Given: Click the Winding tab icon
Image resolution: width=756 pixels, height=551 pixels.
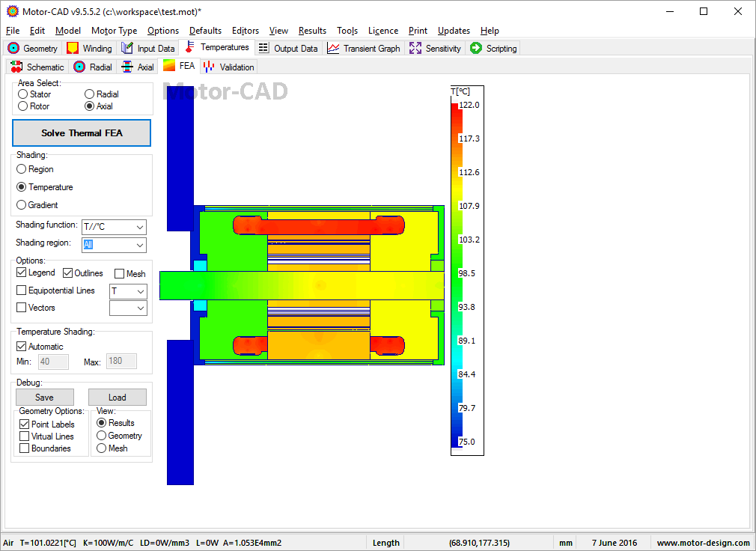Looking at the screenshot, I should tap(73, 48).
